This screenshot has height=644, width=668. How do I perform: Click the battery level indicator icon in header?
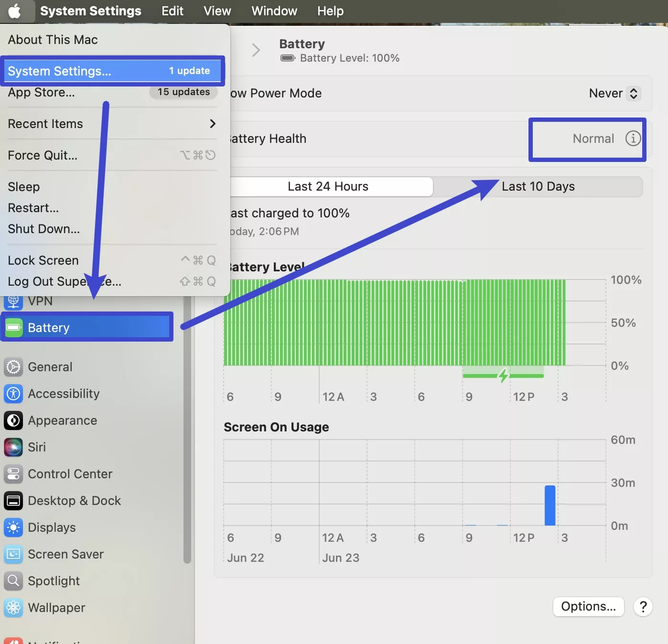tap(288, 58)
